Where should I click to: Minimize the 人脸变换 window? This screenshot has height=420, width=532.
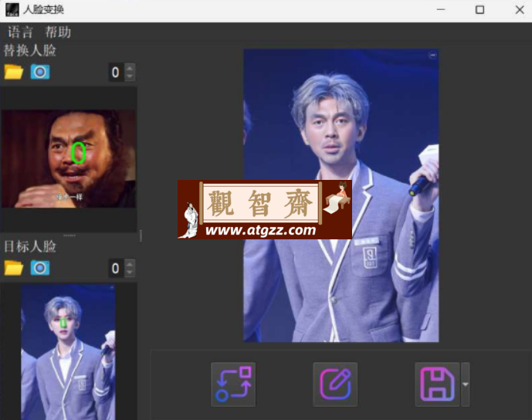(441, 10)
